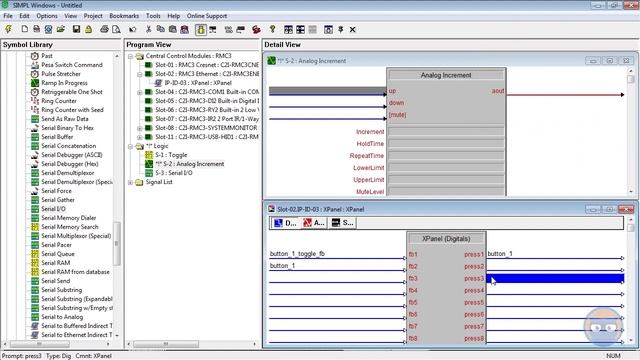Select Ring Counter with Seed symbol
The image size is (640, 360).
point(72,110)
